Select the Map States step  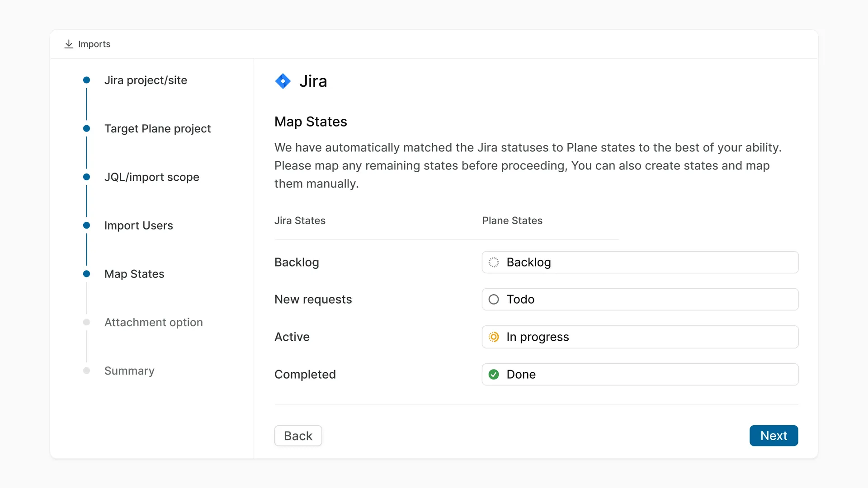[x=134, y=274]
